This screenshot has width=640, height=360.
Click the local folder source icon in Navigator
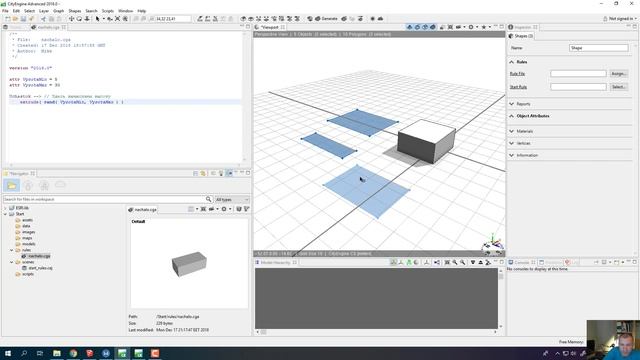[12, 186]
